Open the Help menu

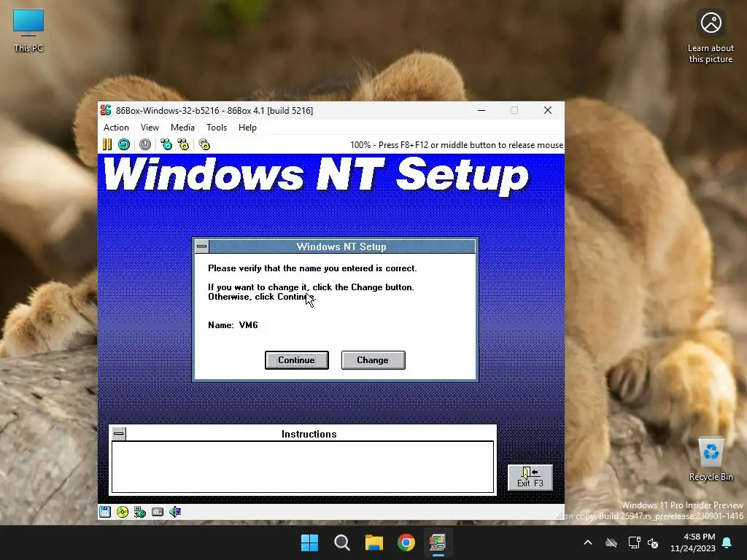tap(247, 128)
